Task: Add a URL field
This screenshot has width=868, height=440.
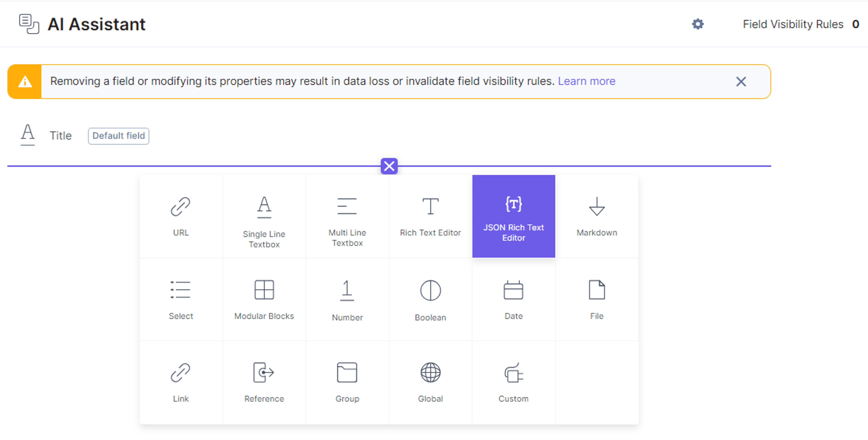Action: [x=181, y=216]
